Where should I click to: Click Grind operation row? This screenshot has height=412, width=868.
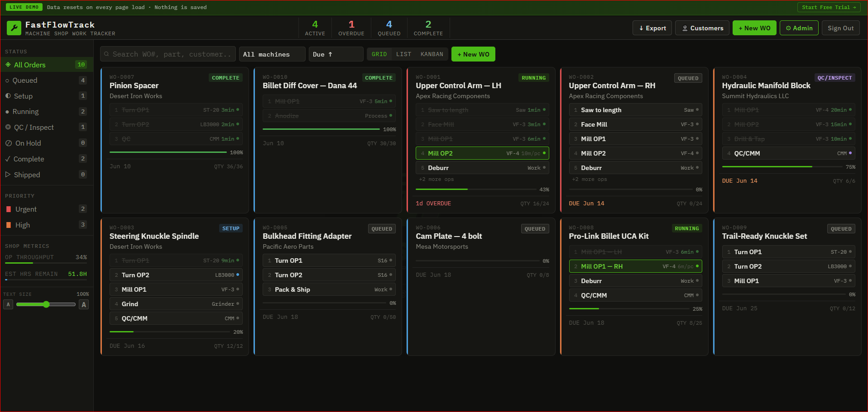tap(176, 304)
